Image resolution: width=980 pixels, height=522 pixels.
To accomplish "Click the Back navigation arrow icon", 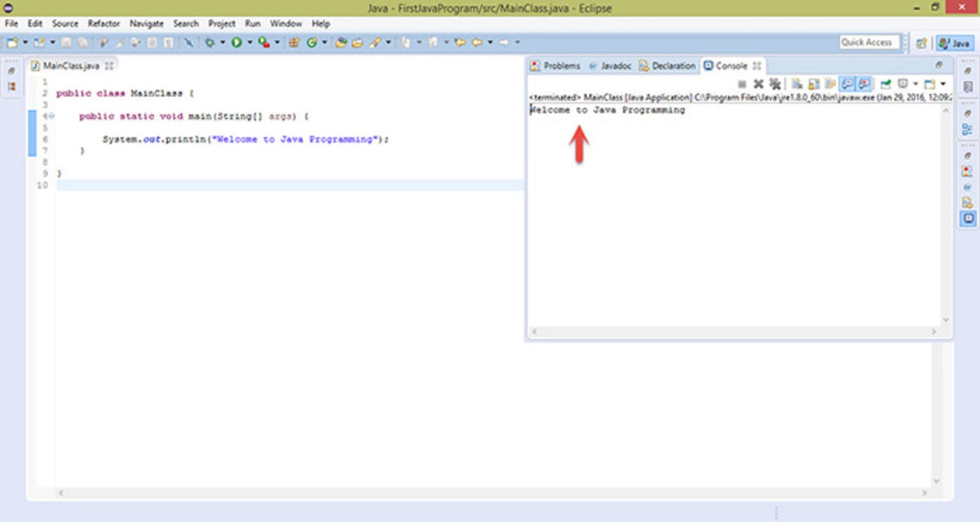I will point(477,42).
